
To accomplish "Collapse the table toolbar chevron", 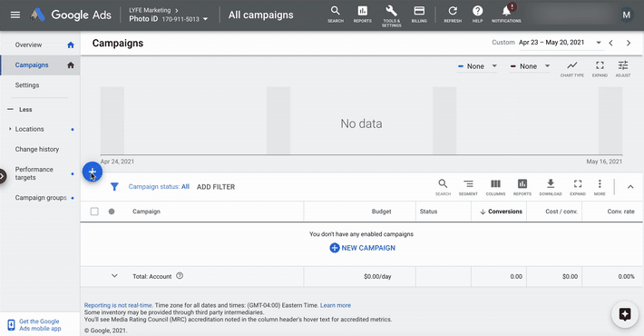I will tap(630, 187).
